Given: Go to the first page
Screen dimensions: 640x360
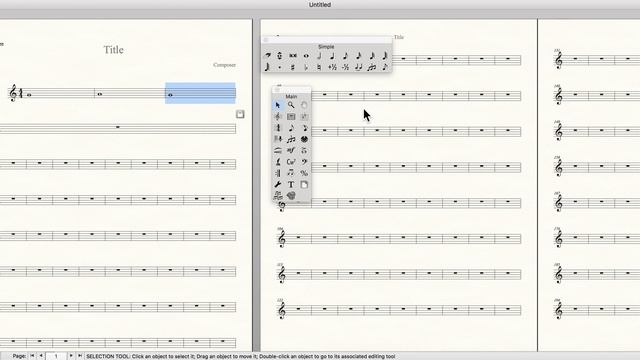Looking at the screenshot, I should tap(32, 356).
